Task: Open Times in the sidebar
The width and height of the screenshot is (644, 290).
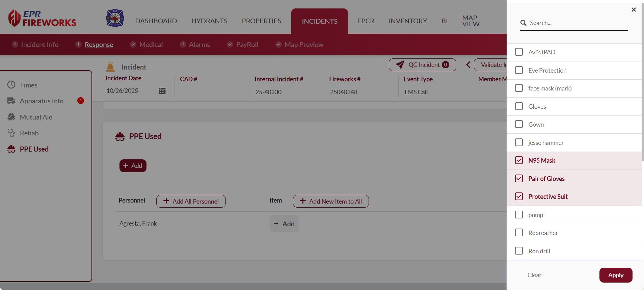Action: [28, 85]
